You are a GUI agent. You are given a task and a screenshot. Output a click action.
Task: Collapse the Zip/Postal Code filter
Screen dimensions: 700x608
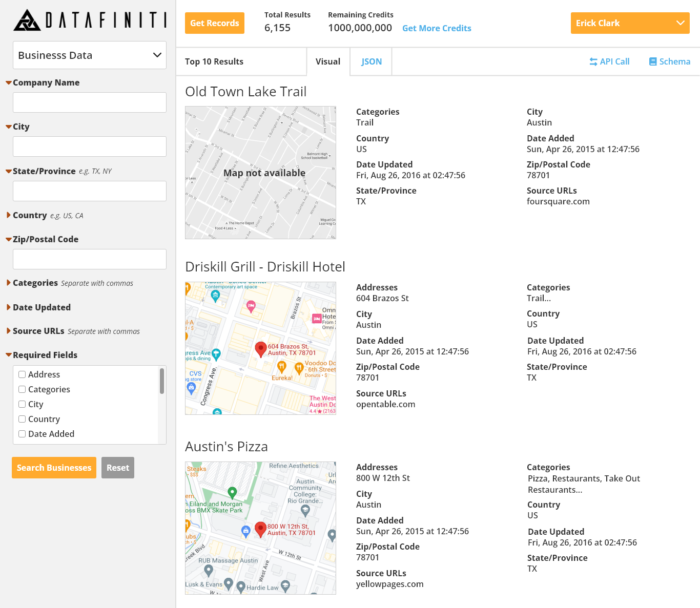point(9,239)
